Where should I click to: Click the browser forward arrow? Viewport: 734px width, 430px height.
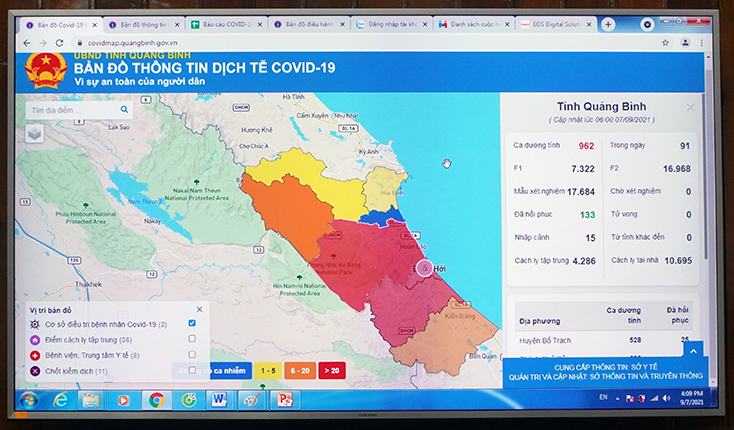(x=43, y=43)
